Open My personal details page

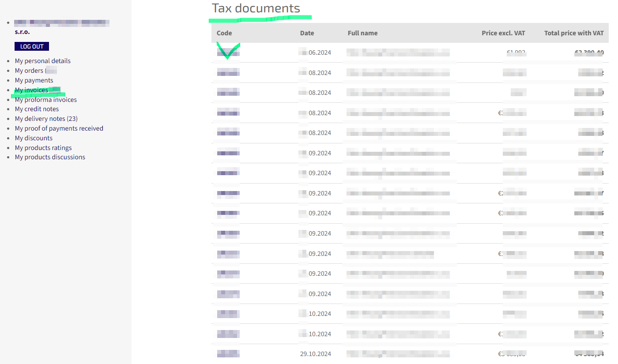click(42, 61)
